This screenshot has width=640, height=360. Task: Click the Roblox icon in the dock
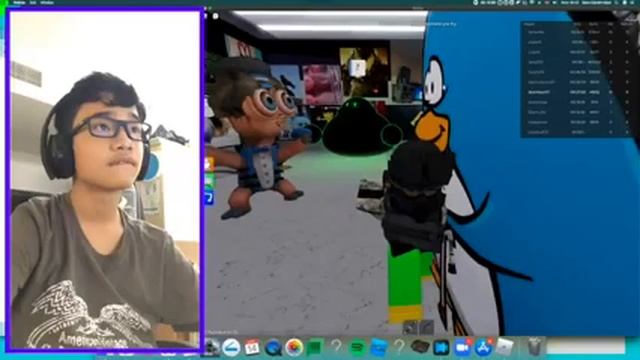(x=505, y=347)
